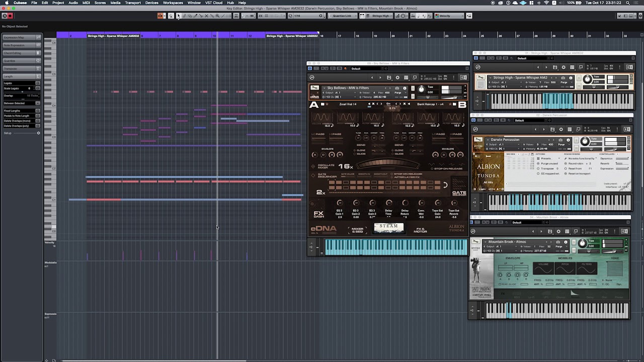
Task: Open the Devices menu
Action: pos(152,3)
